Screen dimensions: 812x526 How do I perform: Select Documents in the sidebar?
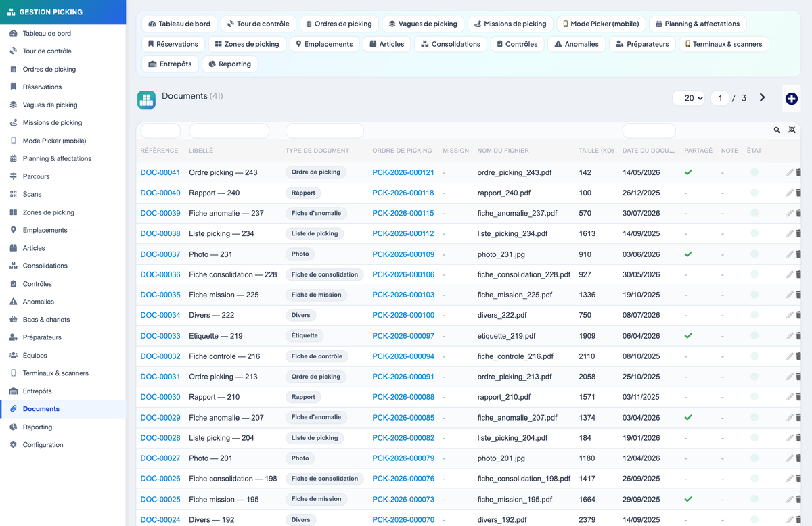(62, 409)
